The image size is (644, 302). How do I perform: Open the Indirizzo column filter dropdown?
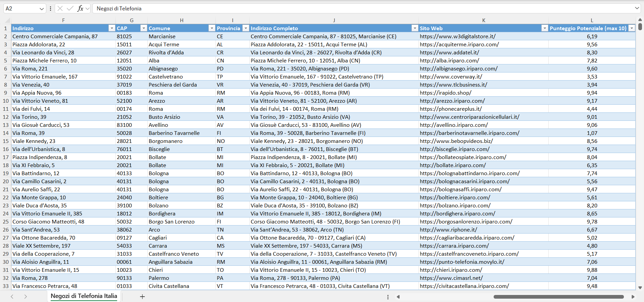pos(112,28)
